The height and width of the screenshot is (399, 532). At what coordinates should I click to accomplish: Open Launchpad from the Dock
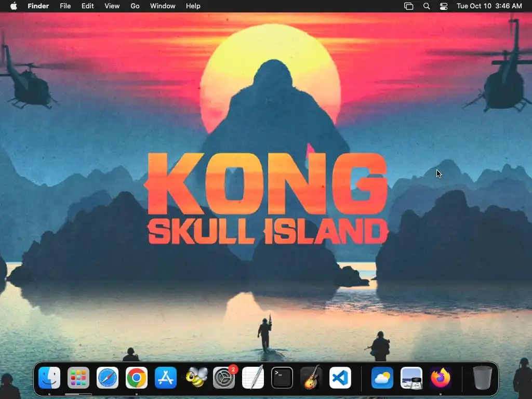[x=78, y=378]
